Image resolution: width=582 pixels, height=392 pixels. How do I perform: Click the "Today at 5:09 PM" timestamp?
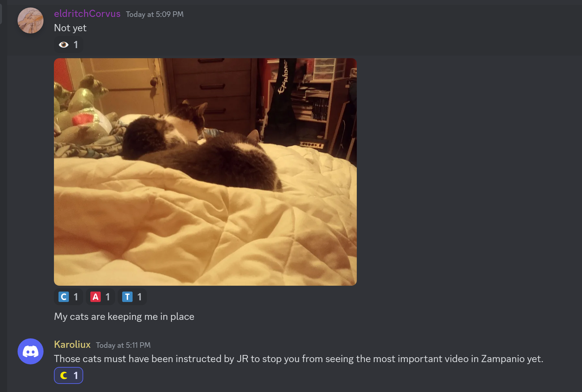pyautogui.click(x=155, y=14)
